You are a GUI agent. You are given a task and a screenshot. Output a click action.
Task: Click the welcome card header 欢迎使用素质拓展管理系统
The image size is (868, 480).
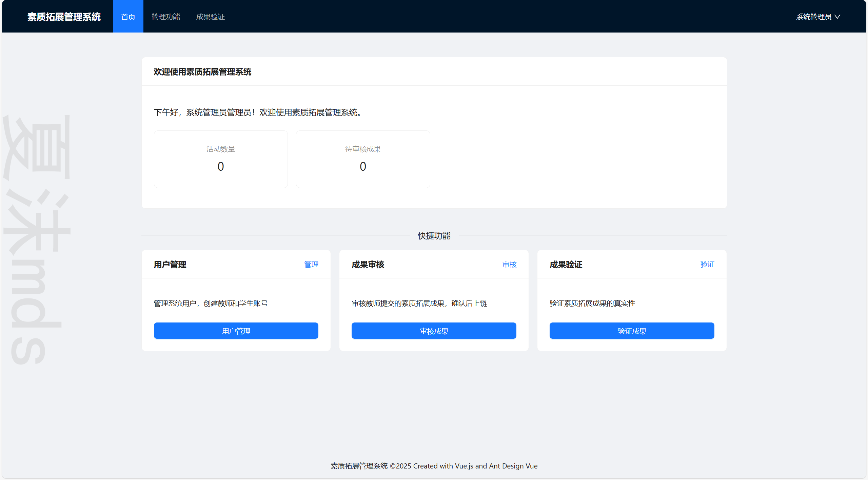pyautogui.click(x=202, y=72)
